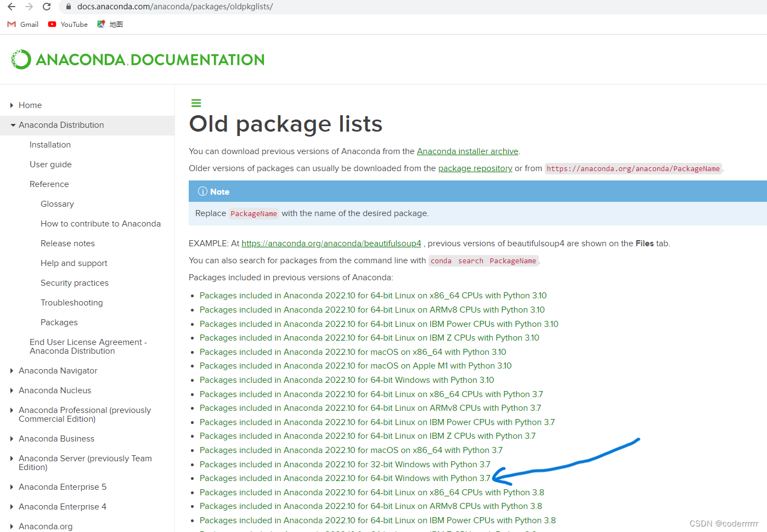The width and height of the screenshot is (767, 532).
Task: Open User guide in the sidebar
Action: (50, 165)
